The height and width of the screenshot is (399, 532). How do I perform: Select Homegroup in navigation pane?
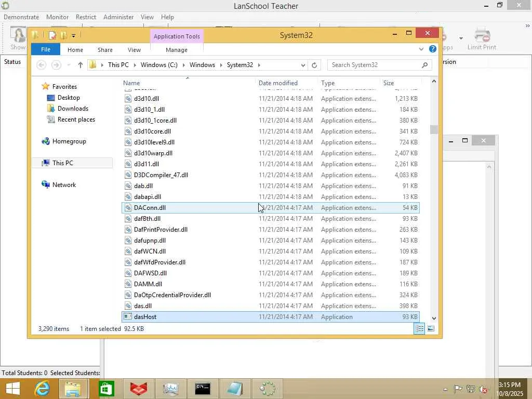click(69, 141)
